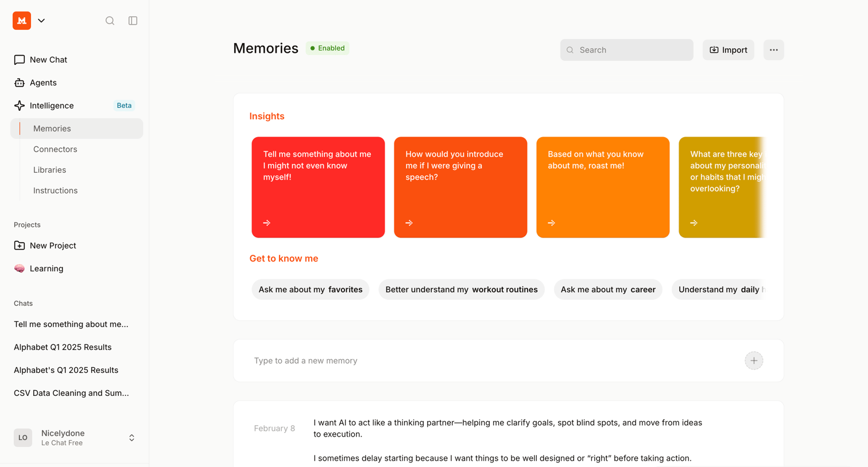Open the Agents page
868x467 pixels.
pos(76,83)
